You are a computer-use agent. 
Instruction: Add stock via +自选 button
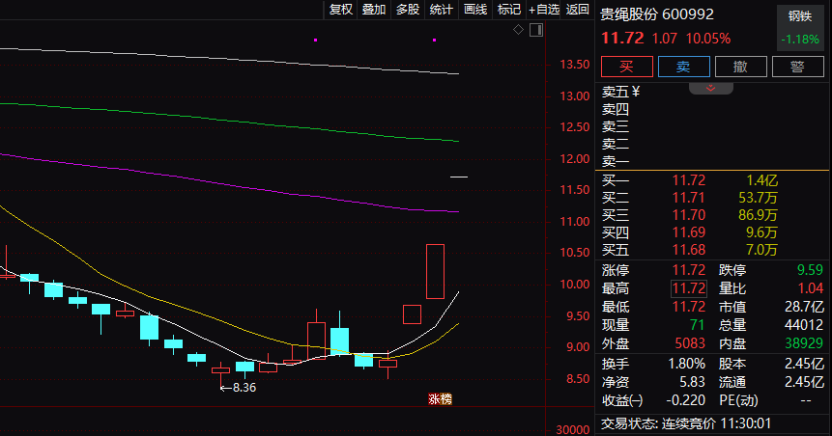tap(544, 10)
